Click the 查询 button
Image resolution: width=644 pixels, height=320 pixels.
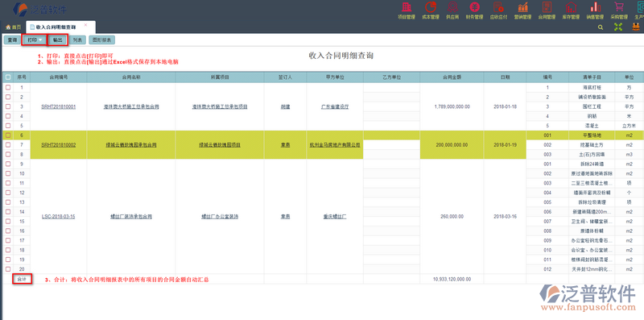12,39
